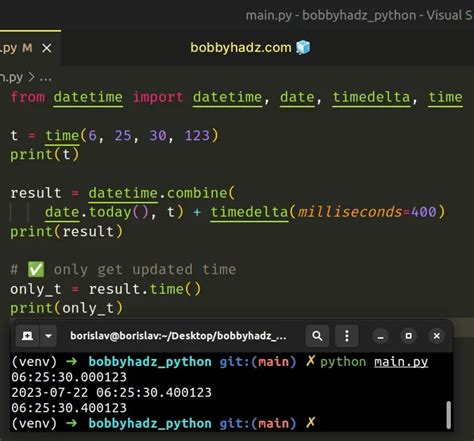
Task: Click 'today' in date.today() call
Action: [110, 212]
